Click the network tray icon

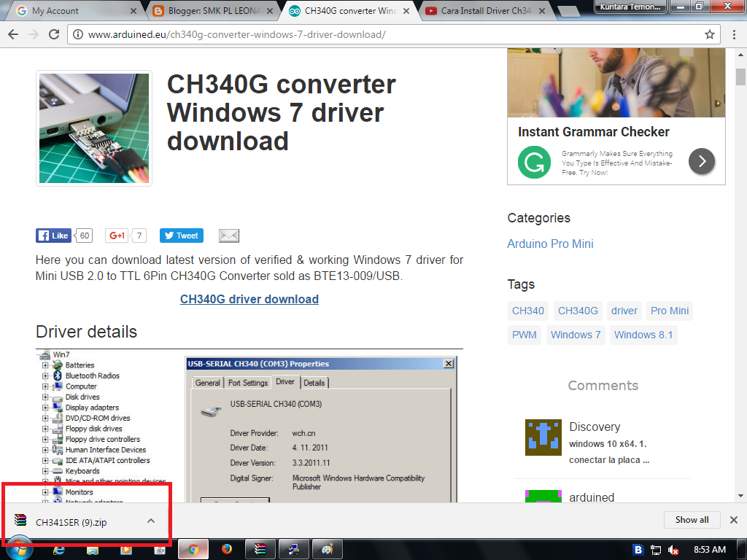(656, 550)
